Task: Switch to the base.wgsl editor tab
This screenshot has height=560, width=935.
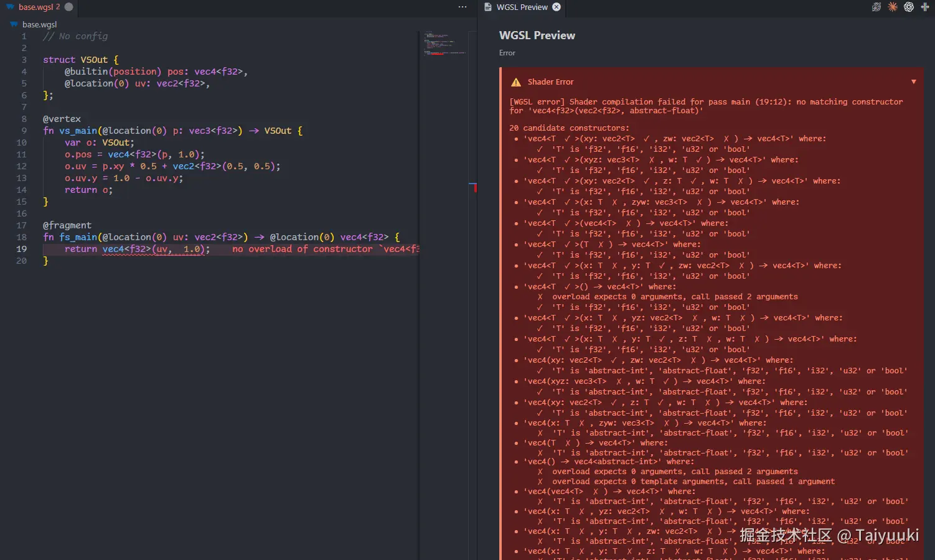Action: pos(34,8)
